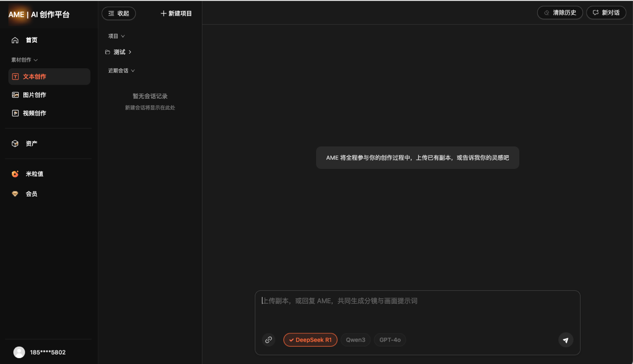Click the 新建项目 button
The height and width of the screenshot is (364, 633).
click(x=176, y=13)
